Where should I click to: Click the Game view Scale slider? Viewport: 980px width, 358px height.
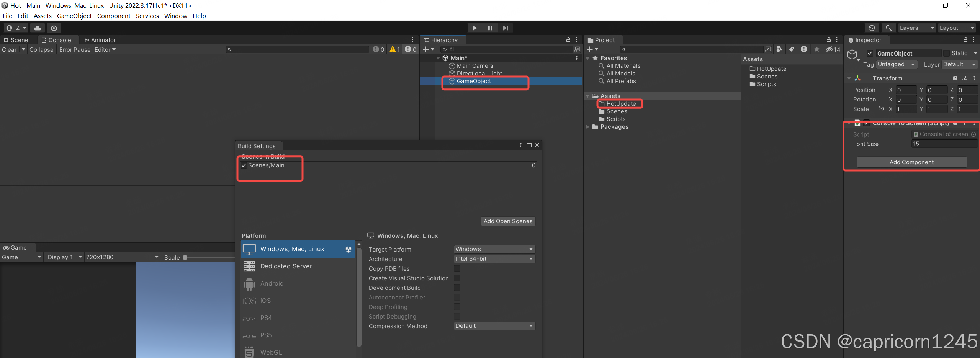pos(185,257)
